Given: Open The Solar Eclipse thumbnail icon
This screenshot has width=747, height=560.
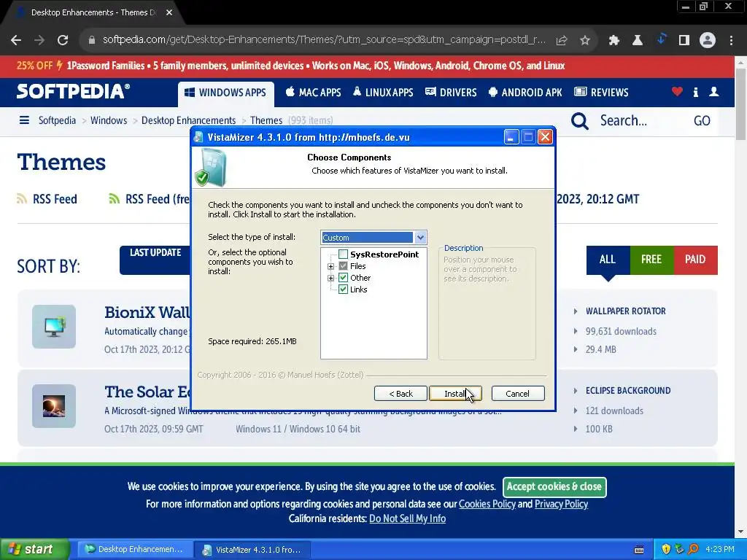Looking at the screenshot, I should [54, 406].
